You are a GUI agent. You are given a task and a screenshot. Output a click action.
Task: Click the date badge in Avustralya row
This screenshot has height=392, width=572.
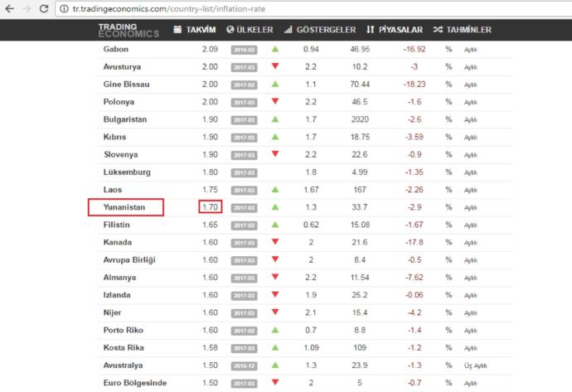(244, 365)
